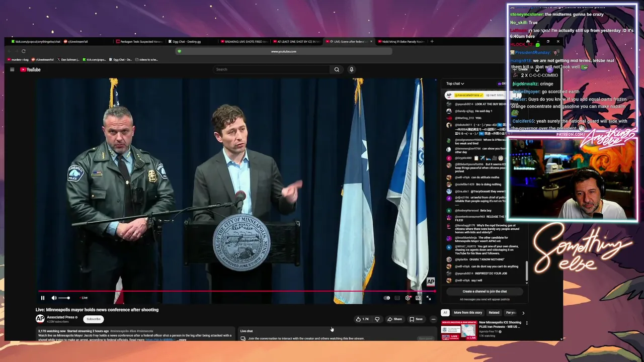Image resolution: width=644 pixels, height=362 pixels.
Task: Select the Related filter chip
Action: pos(494,313)
